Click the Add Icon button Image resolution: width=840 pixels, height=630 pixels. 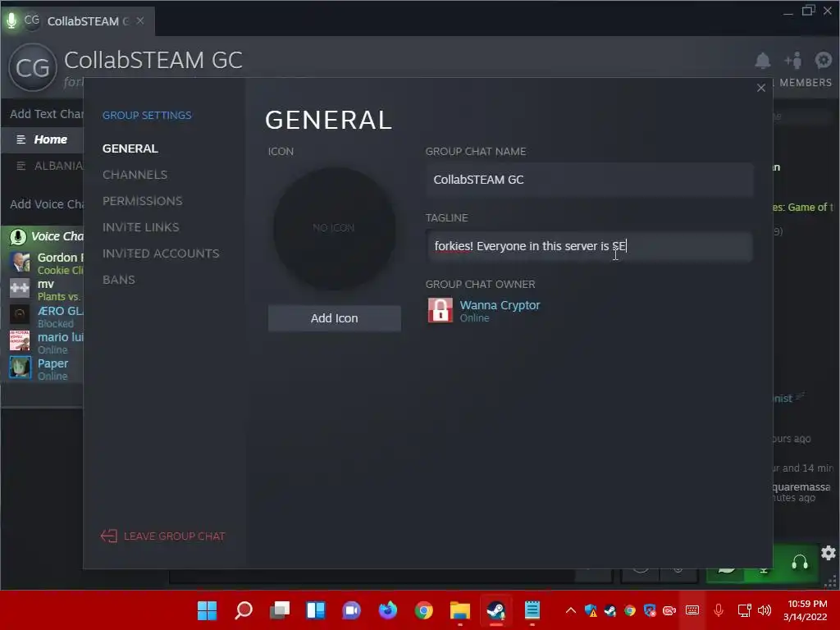(335, 318)
